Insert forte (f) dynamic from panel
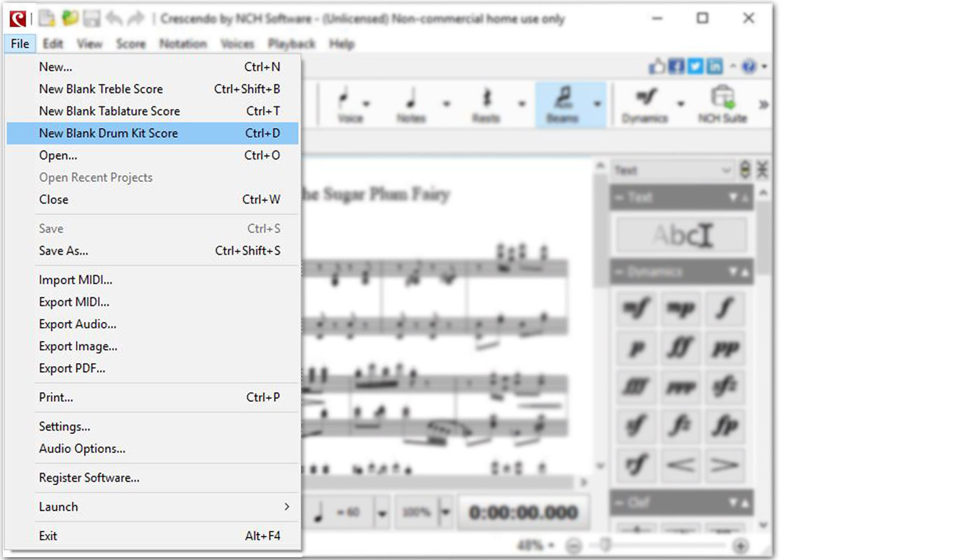 [x=725, y=309]
